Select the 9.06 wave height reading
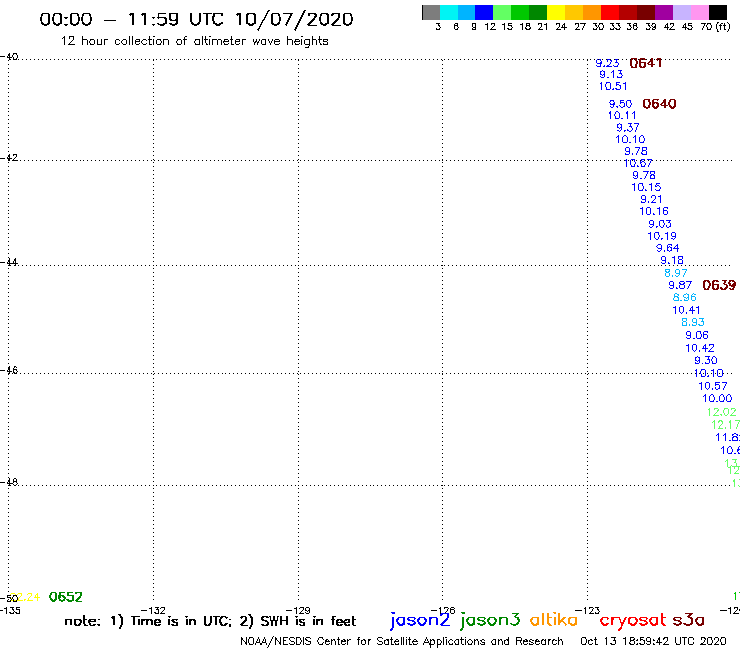Image resolution: width=740 pixels, height=650 pixels. (x=697, y=335)
